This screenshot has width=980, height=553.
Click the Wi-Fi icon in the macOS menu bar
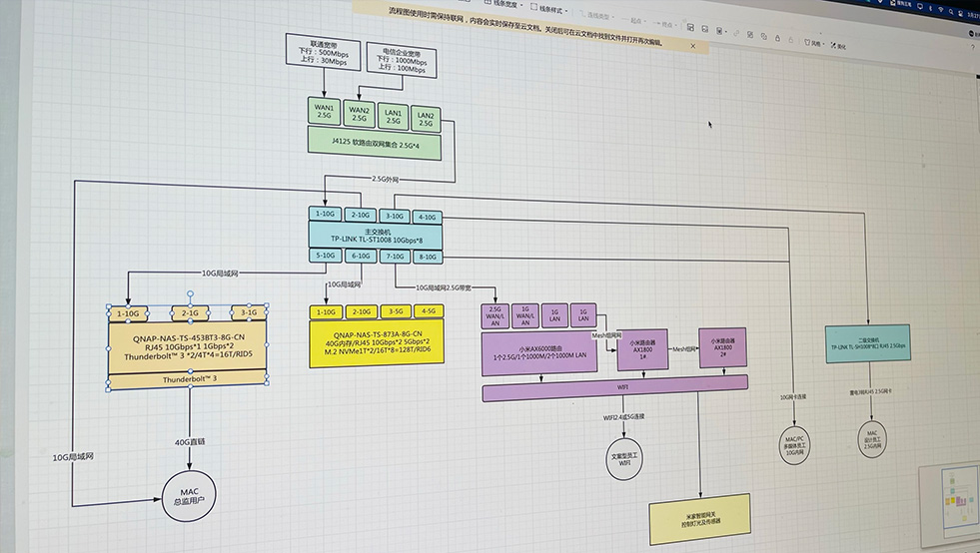[941, 10]
